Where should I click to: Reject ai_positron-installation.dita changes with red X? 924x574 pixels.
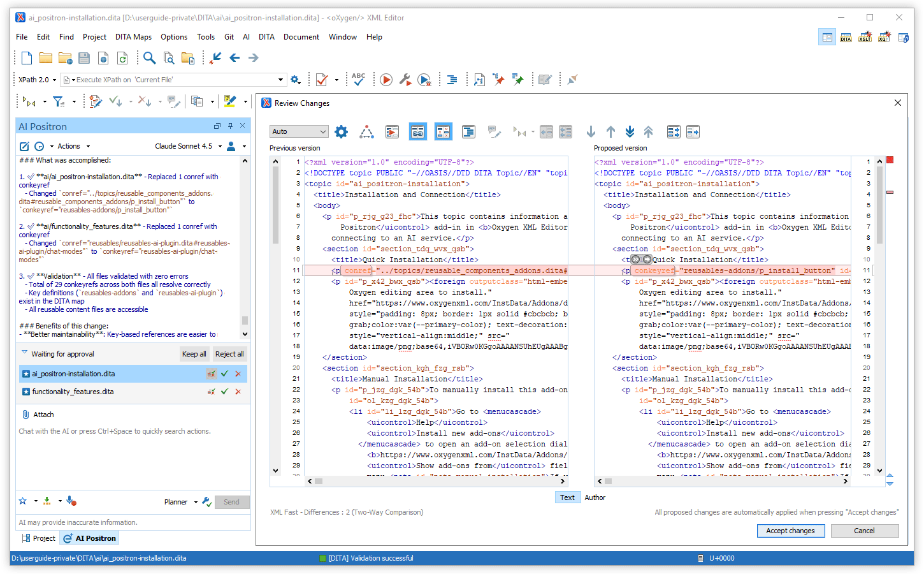[x=238, y=374]
